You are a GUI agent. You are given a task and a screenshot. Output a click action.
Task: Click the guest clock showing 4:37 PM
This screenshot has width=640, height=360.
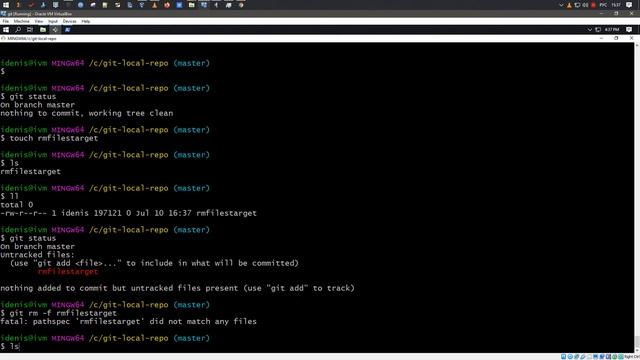612,30
